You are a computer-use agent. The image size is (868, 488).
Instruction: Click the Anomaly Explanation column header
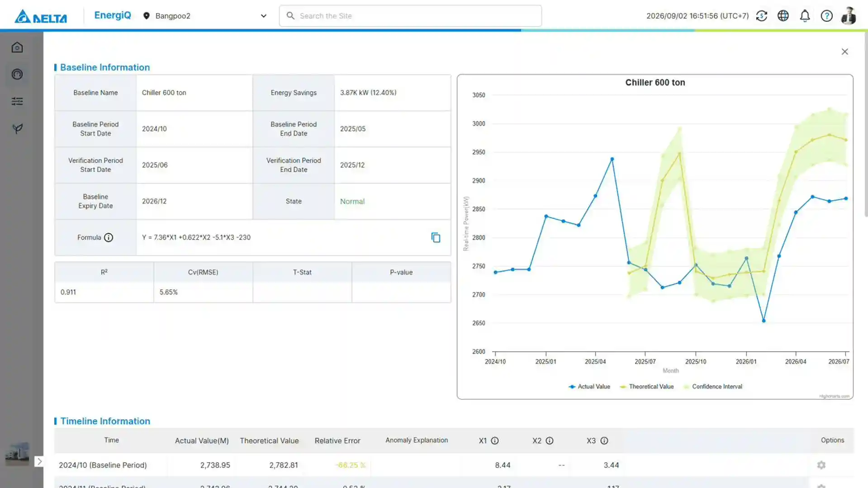pyautogui.click(x=417, y=440)
